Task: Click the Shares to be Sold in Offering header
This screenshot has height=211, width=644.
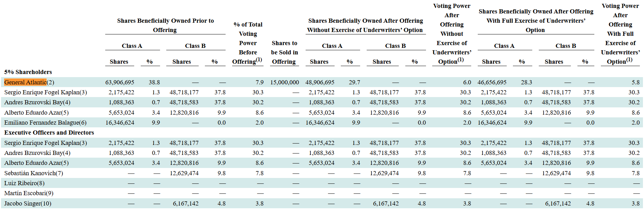Action: click(284, 52)
